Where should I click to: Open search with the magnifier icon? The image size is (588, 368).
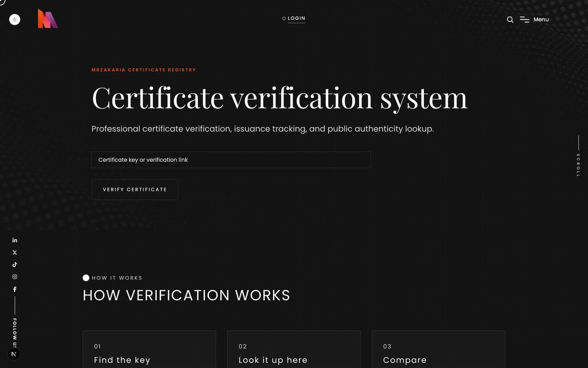point(510,20)
